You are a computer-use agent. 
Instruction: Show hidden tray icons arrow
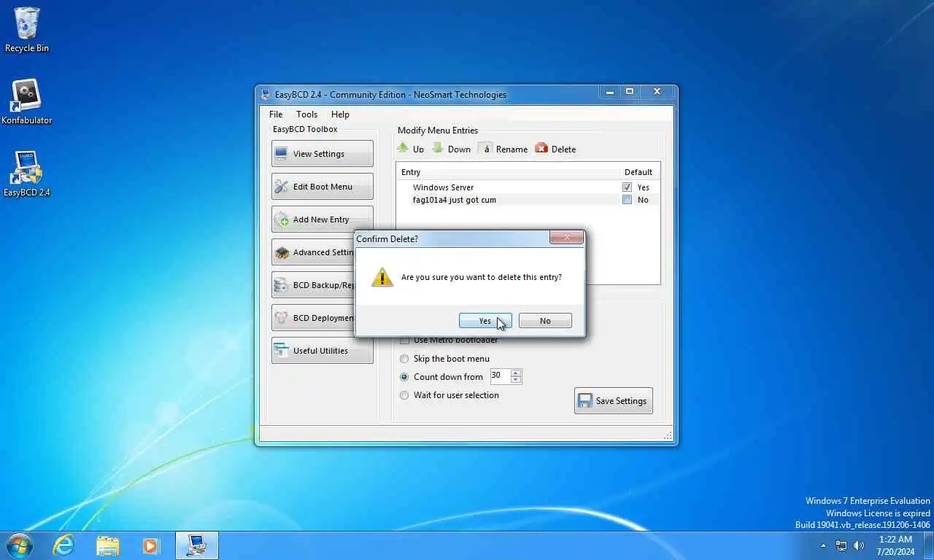click(x=824, y=545)
